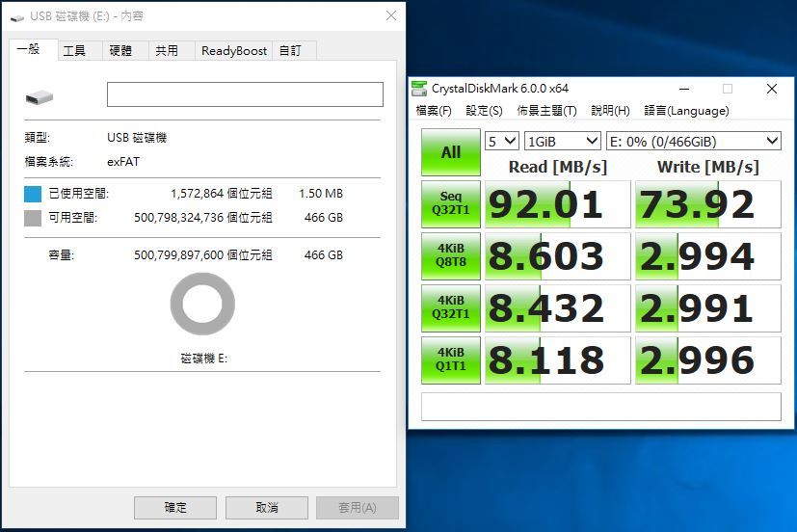Run all benchmarks with the All button

pyautogui.click(x=451, y=152)
